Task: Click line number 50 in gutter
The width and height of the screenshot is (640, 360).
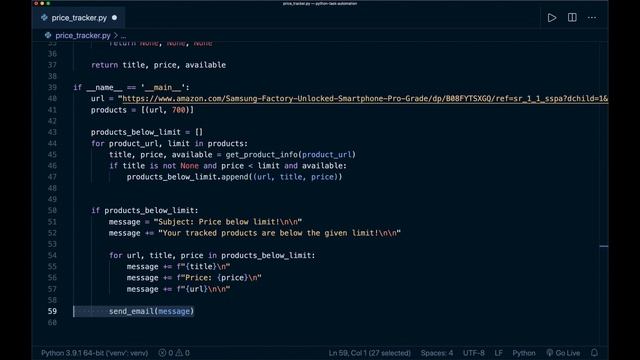Action: click(x=52, y=211)
